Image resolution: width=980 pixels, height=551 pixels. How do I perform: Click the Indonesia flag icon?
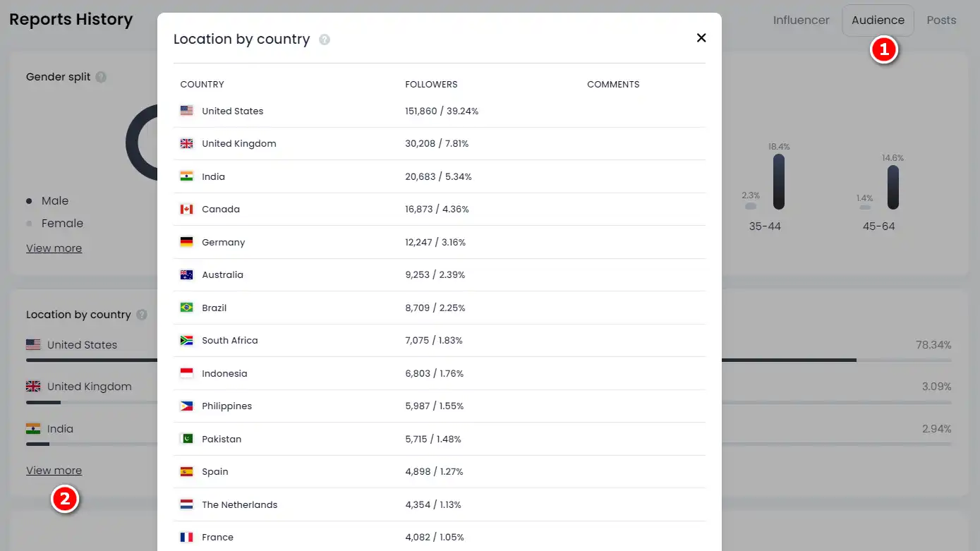pos(187,373)
